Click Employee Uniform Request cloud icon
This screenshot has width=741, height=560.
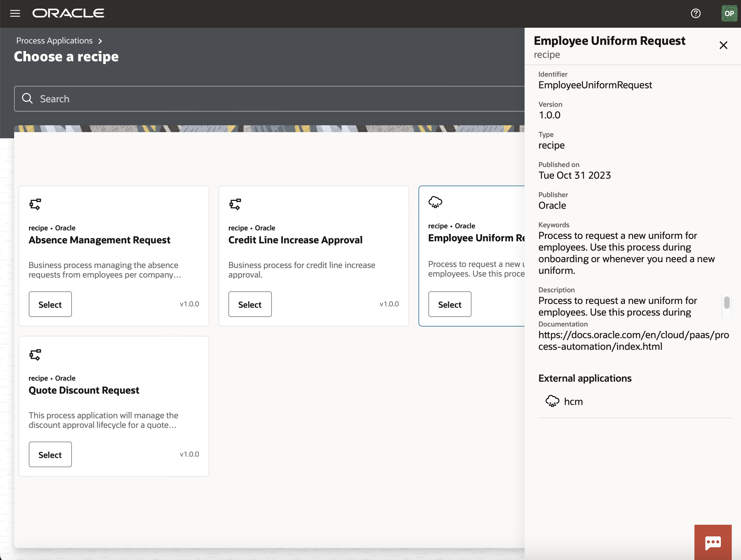435,202
